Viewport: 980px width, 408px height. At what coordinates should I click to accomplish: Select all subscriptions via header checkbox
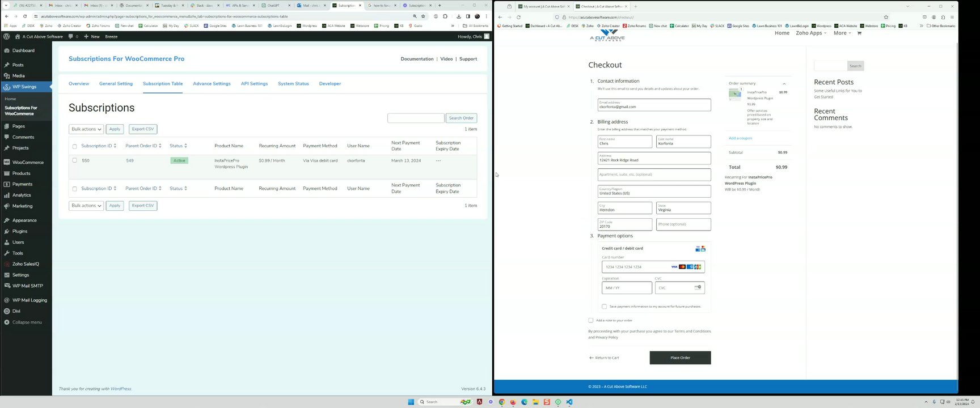point(74,146)
